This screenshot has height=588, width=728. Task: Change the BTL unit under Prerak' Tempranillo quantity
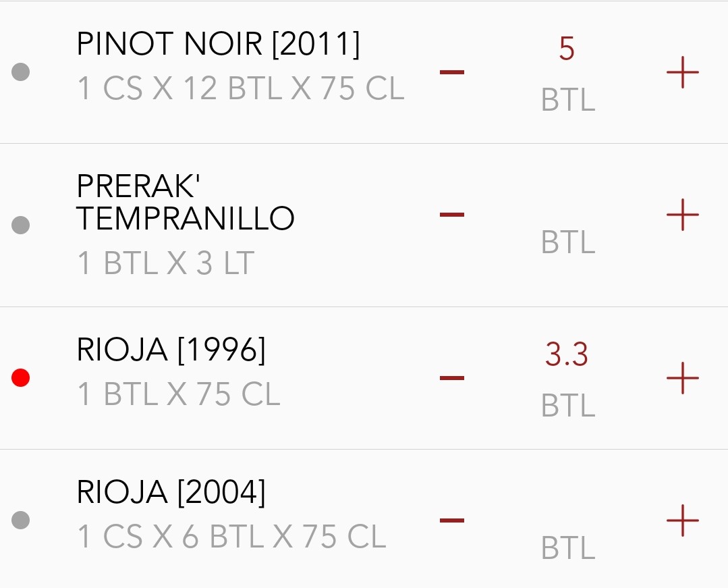coord(568,243)
